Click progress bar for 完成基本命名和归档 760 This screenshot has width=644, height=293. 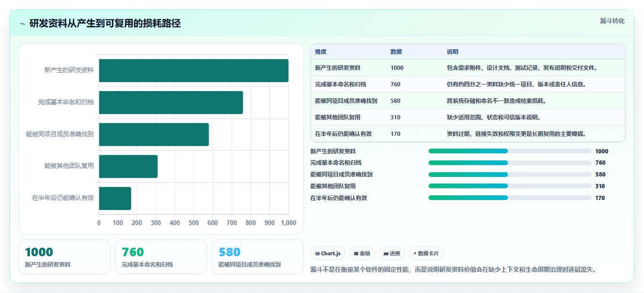(510, 163)
